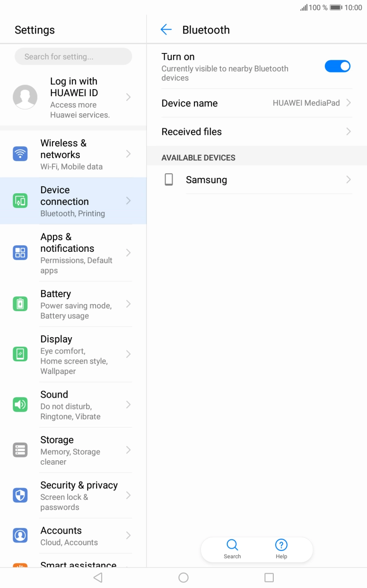
Task: Turn off Bluetooth visibility toggle
Action: 337,66
